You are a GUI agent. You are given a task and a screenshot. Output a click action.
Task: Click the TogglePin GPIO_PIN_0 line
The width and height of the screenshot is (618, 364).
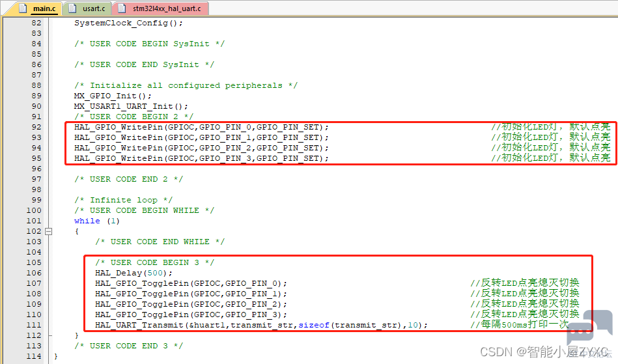tap(191, 284)
